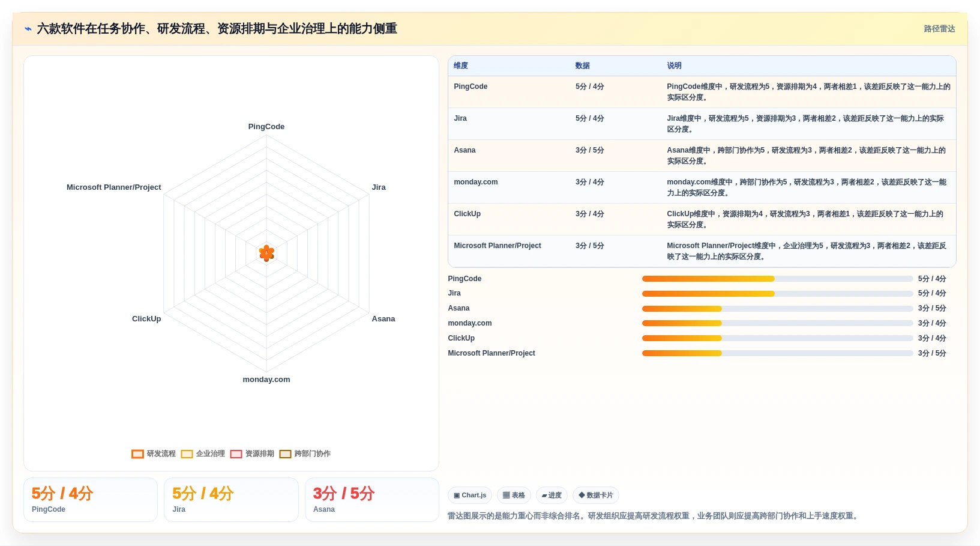Toggle the 研发流程 legend item
The image size is (980, 546).
click(x=154, y=454)
